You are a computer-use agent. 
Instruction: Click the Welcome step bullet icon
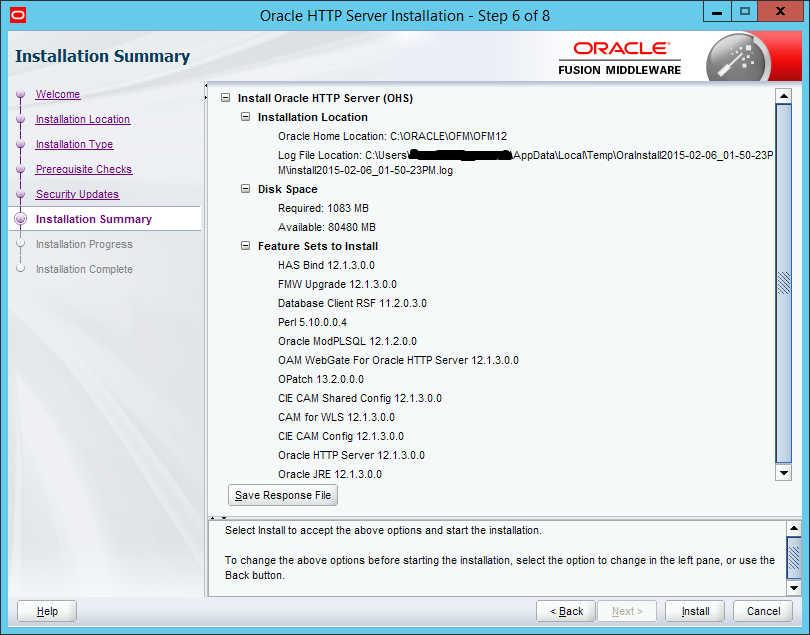tap(20, 95)
